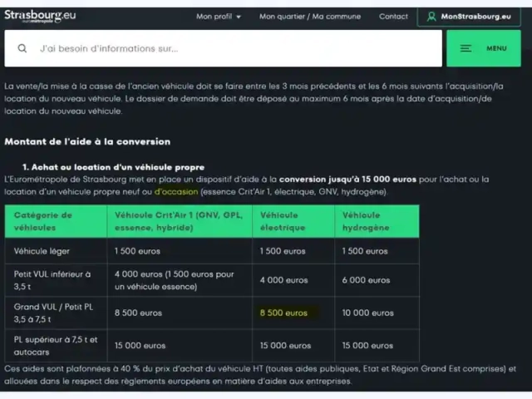Click the hamburger menu icon
532x399 pixels.
tap(466, 49)
